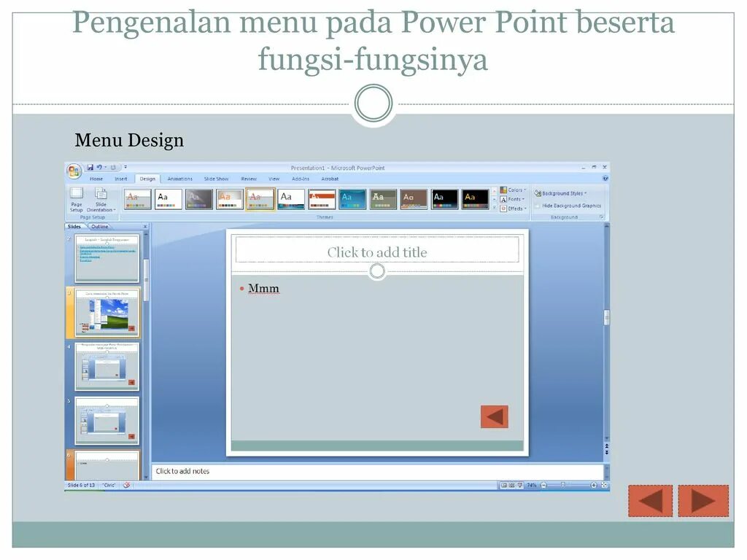Click the zoom out minus button
Viewport: 747px width, 560px height.
coord(543,485)
